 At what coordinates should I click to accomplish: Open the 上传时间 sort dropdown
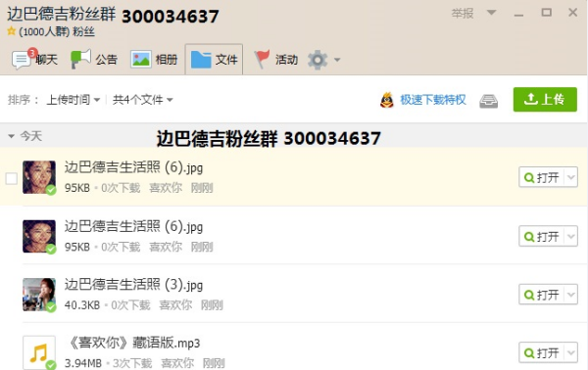pos(73,100)
